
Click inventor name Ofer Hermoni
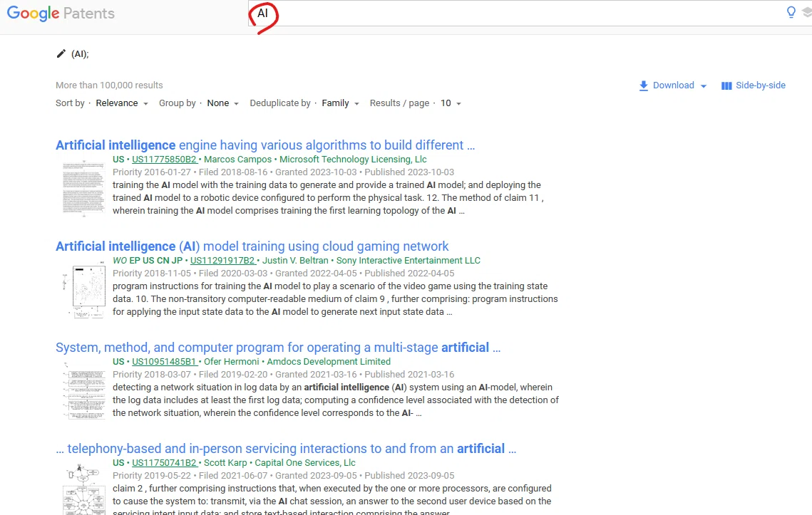[x=232, y=361]
